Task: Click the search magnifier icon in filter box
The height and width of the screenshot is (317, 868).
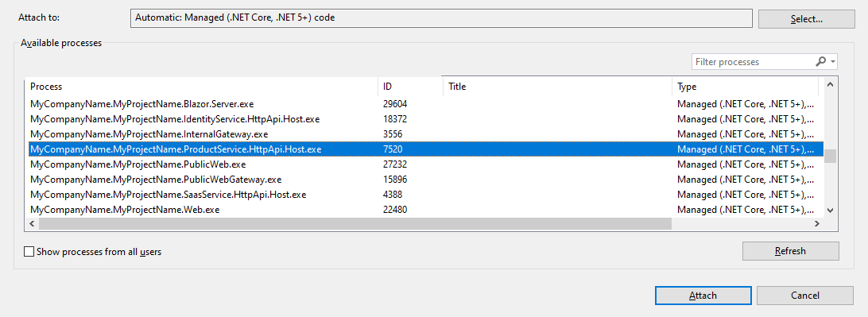Action: pyautogui.click(x=821, y=61)
